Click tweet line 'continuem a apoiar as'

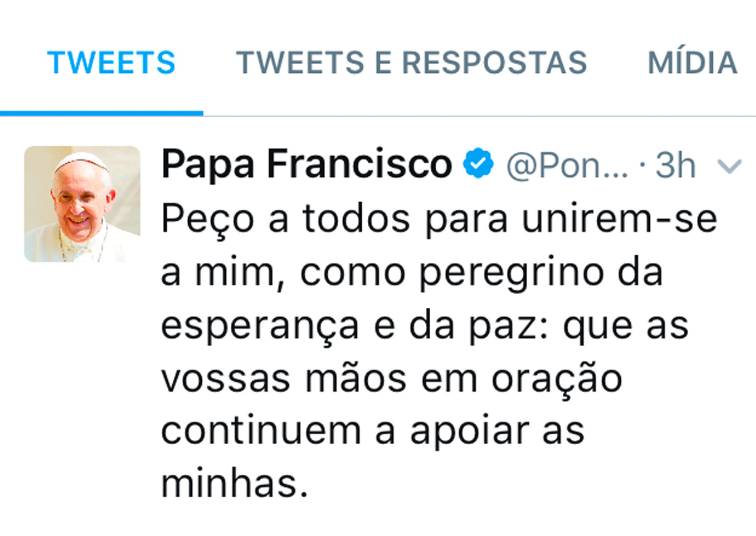[x=373, y=431]
